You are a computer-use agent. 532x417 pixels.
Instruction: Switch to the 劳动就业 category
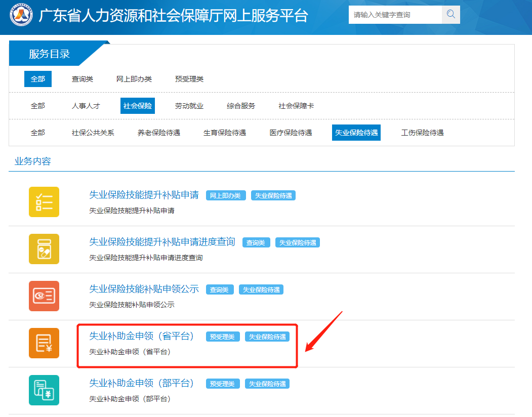click(x=189, y=106)
